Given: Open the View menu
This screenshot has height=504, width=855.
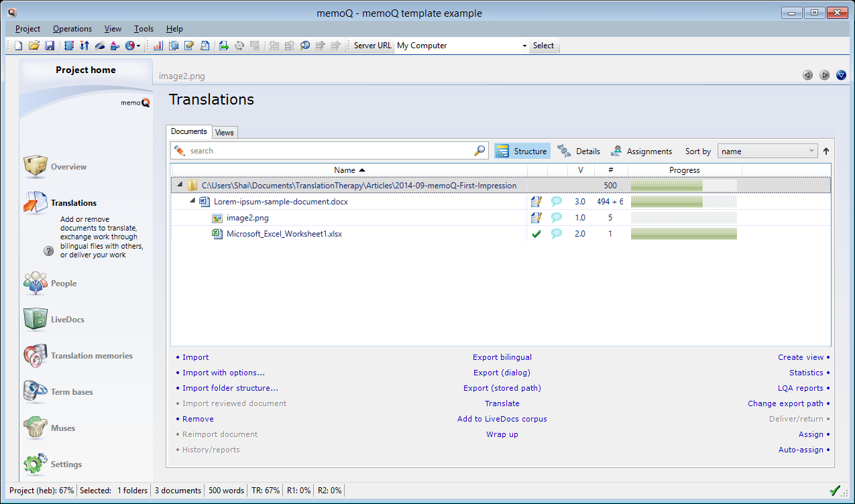Looking at the screenshot, I should point(113,29).
